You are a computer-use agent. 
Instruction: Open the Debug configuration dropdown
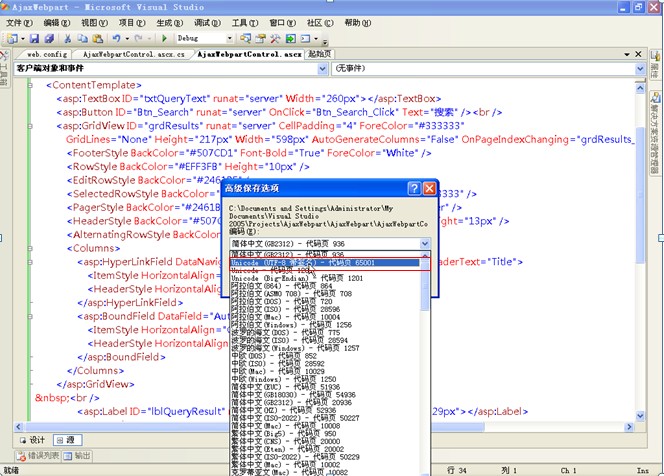coord(230,39)
